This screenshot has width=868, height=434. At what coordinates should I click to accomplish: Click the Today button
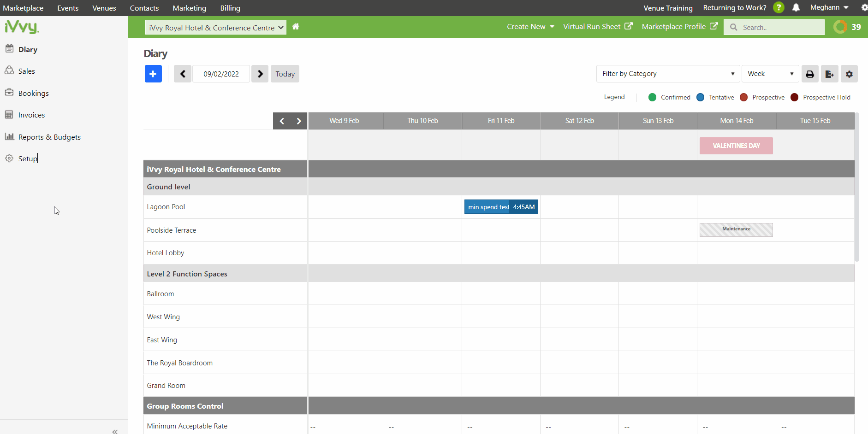point(285,74)
